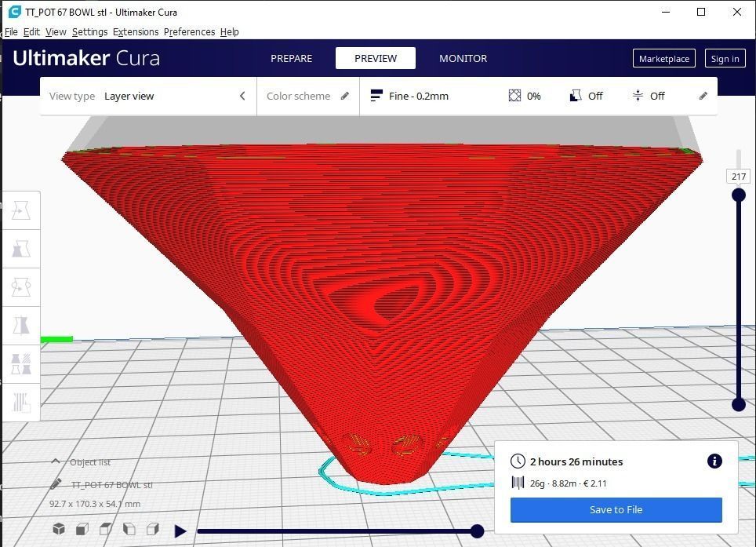Viewport: 756px width, 547px height.
Task: Play the layer simulation
Action: pyautogui.click(x=180, y=531)
